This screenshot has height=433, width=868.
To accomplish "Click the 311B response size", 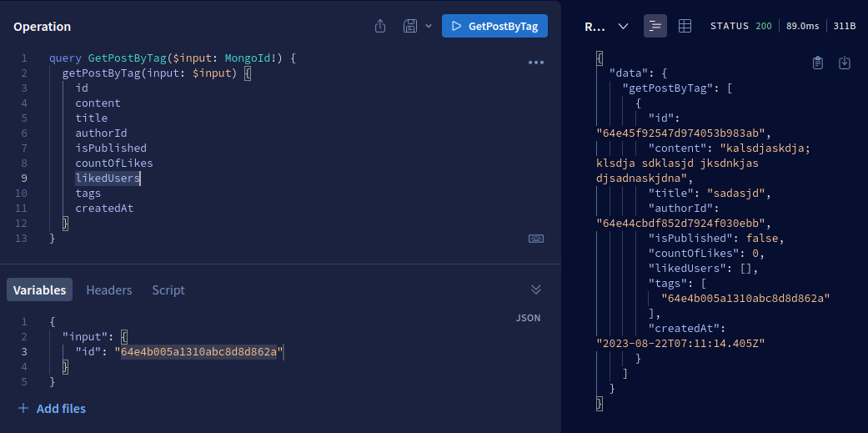I will click(x=844, y=26).
